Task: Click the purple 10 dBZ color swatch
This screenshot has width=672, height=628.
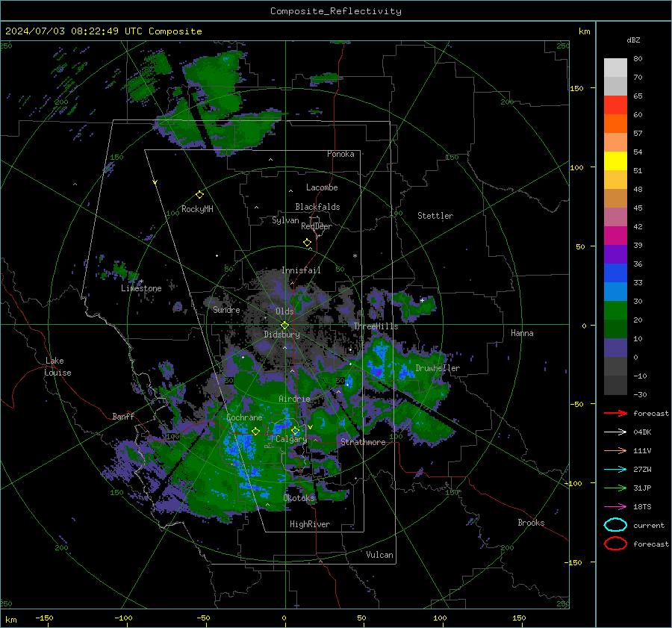Action: click(x=615, y=347)
